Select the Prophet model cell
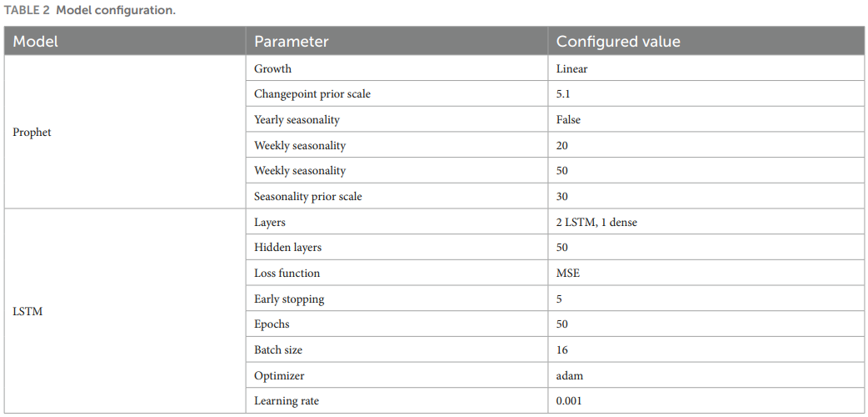The height and width of the screenshot is (417, 868). coord(125,132)
